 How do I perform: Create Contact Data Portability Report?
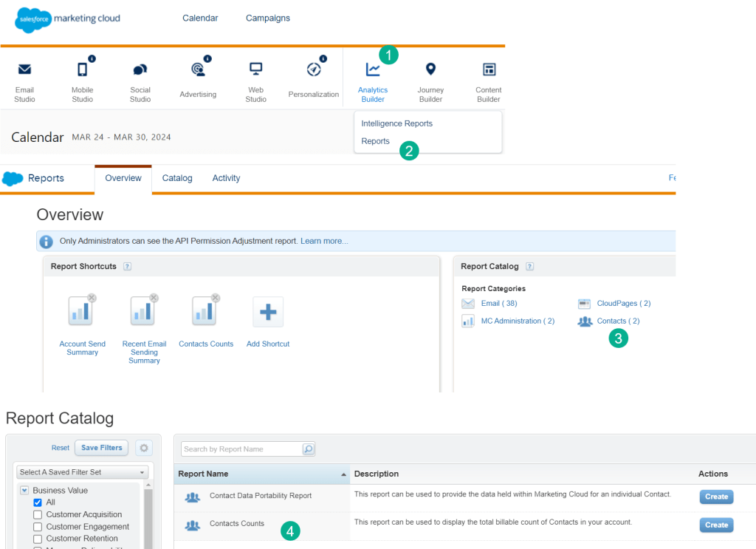coord(716,497)
